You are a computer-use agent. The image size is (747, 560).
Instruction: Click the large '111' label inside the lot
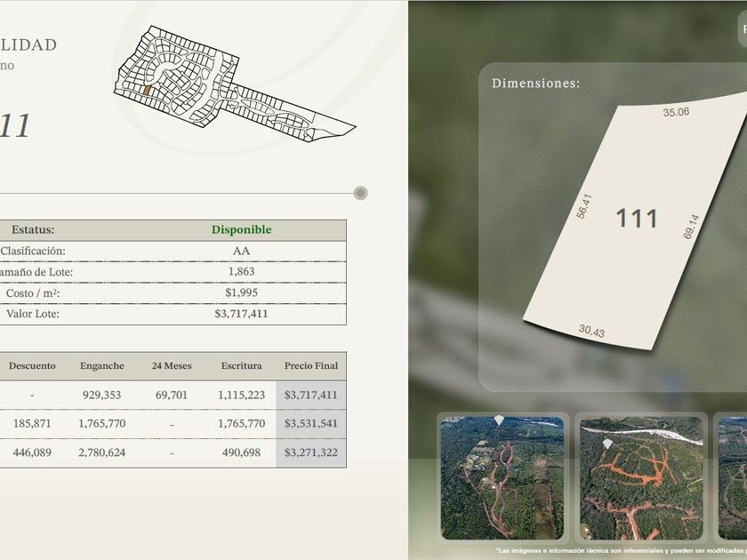(637, 219)
